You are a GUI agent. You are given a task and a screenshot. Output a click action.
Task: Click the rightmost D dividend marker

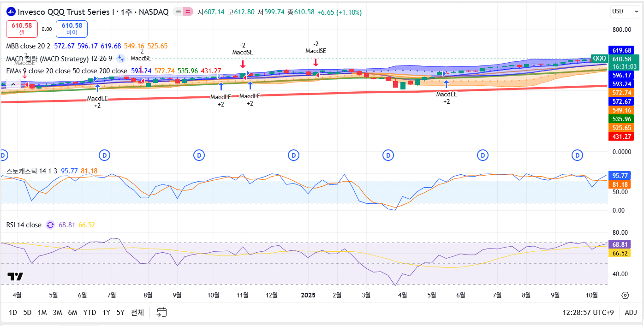click(577, 155)
